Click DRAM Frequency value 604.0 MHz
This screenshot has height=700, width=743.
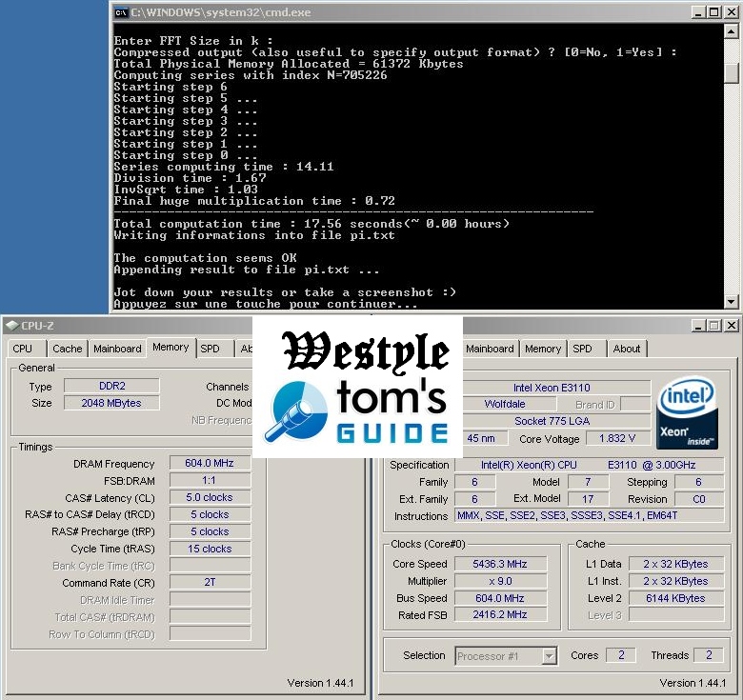point(210,463)
